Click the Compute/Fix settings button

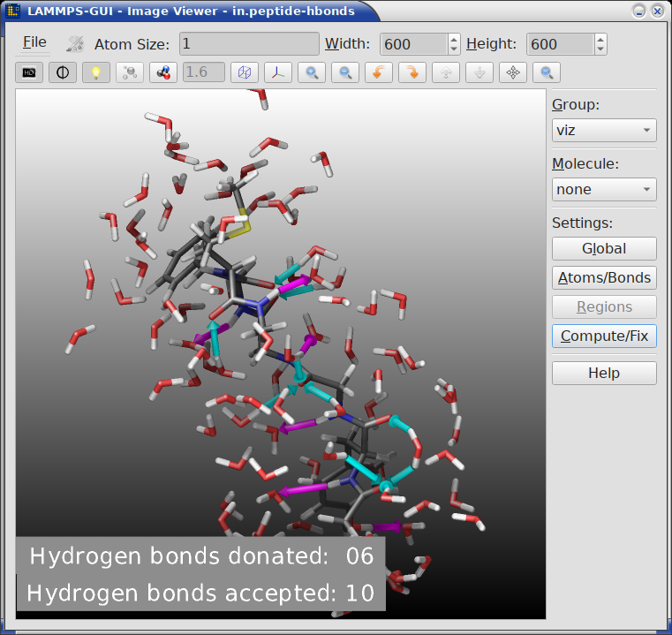point(604,336)
